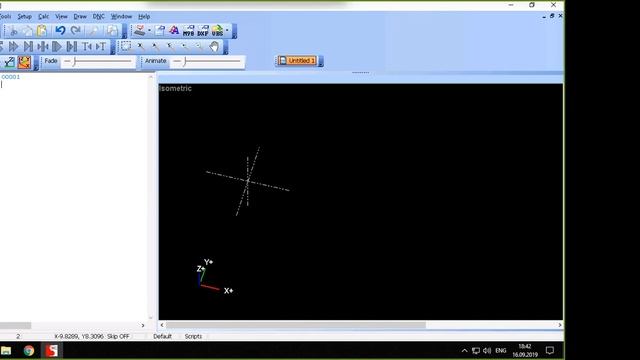640x360 pixels.
Task: Click the play simulation icon
Action: click(x=57, y=47)
